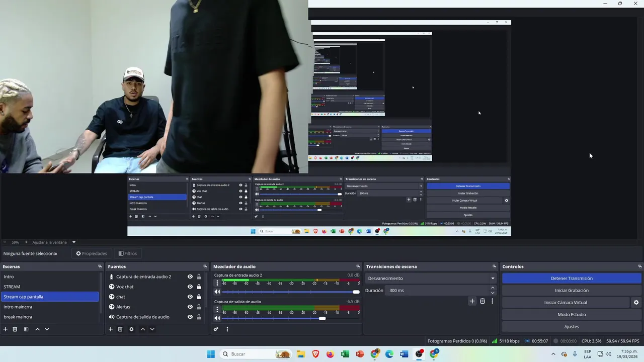Open options dots for Captura de salida de audio
Image resolution: width=644 pixels, height=362 pixels.
point(217,309)
